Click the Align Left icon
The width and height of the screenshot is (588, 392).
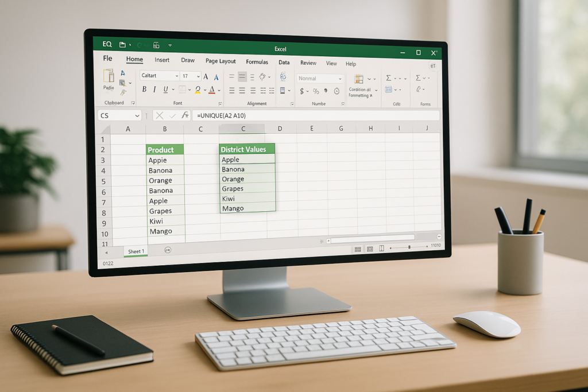pyautogui.click(x=232, y=90)
